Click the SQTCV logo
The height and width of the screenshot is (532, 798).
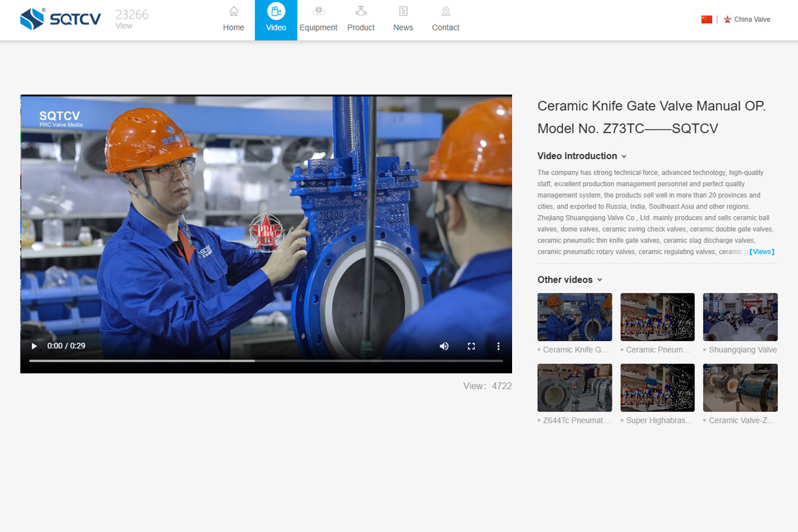tap(61, 19)
